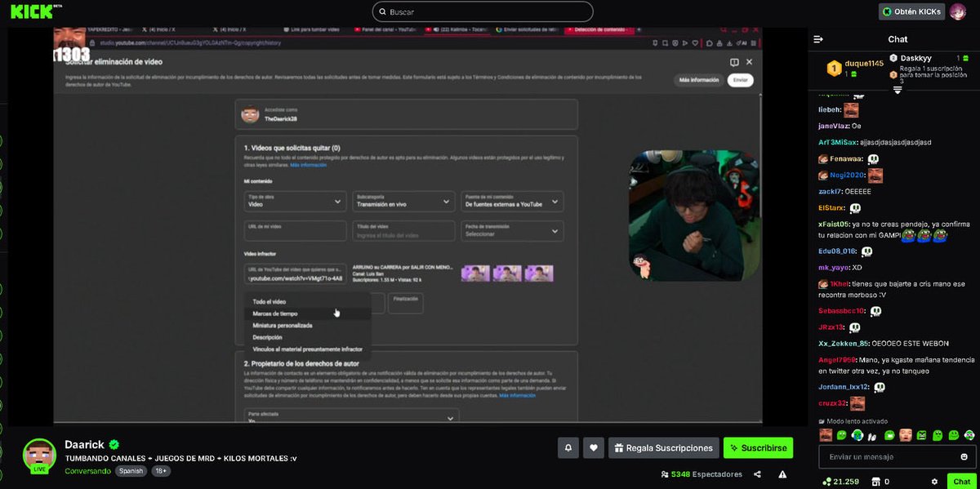Open the Subcategoría Transmisión en vivo dropdown
Screen dimensions: 980x489
403,202
